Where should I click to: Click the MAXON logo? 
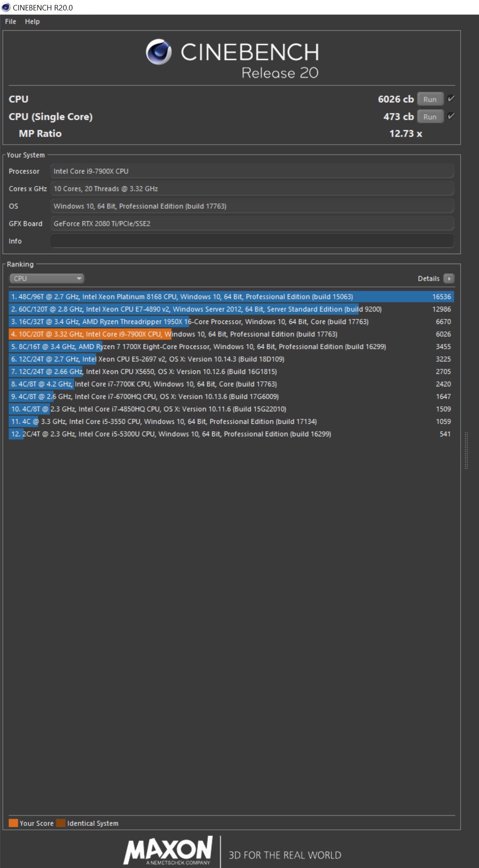[x=168, y=851]
